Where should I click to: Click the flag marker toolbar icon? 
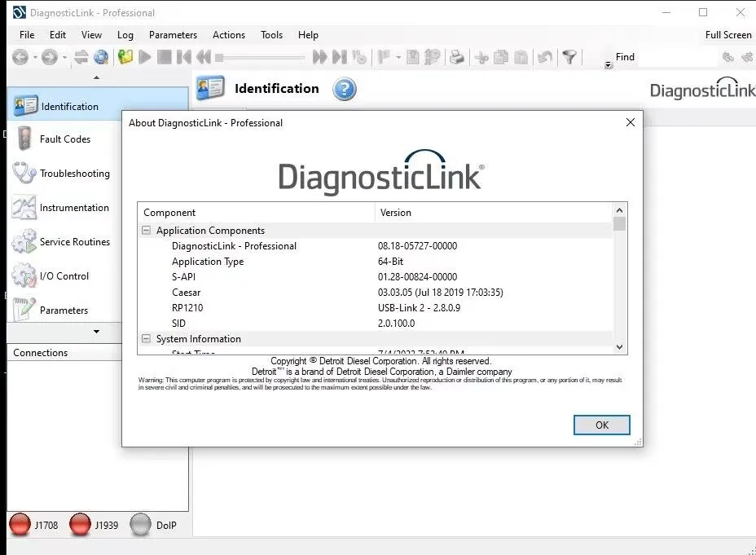(x=385, y=57)
